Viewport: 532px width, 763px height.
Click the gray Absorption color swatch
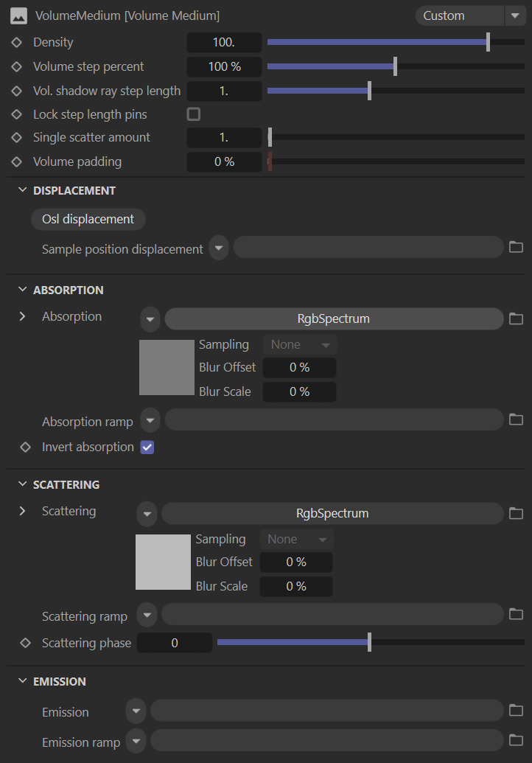(x=167, y=367)
